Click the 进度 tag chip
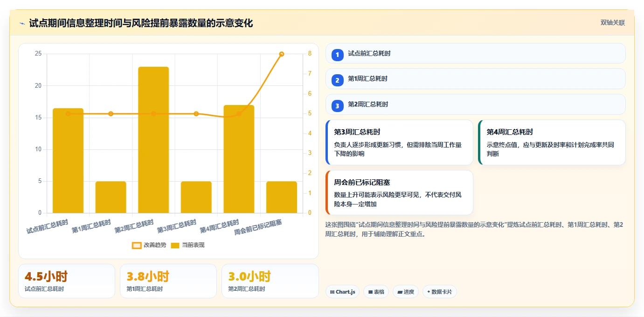 (x=406, y=292)
